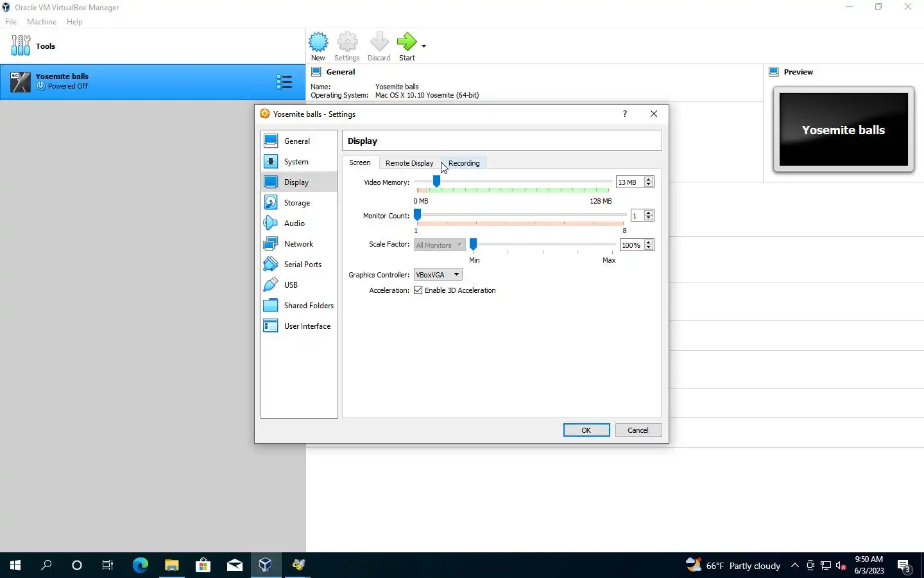Open the General settings category
This screenshot has width=924, height=578.
click(299, 141)
